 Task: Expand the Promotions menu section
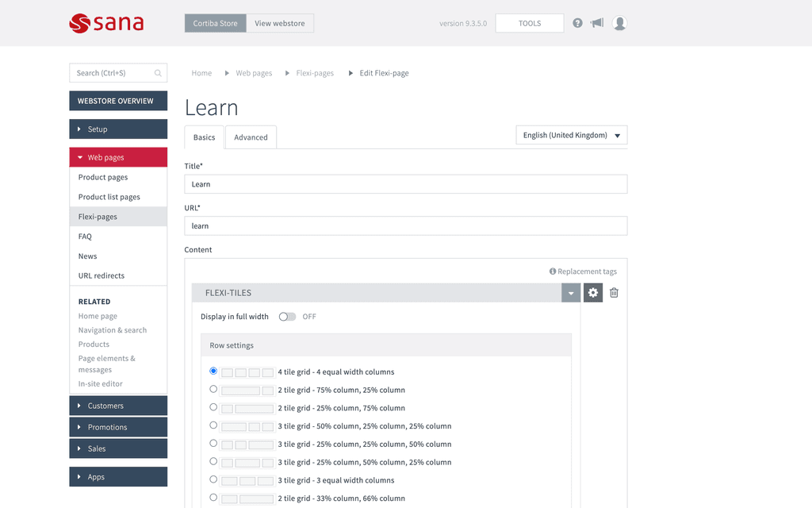[118, 427]
